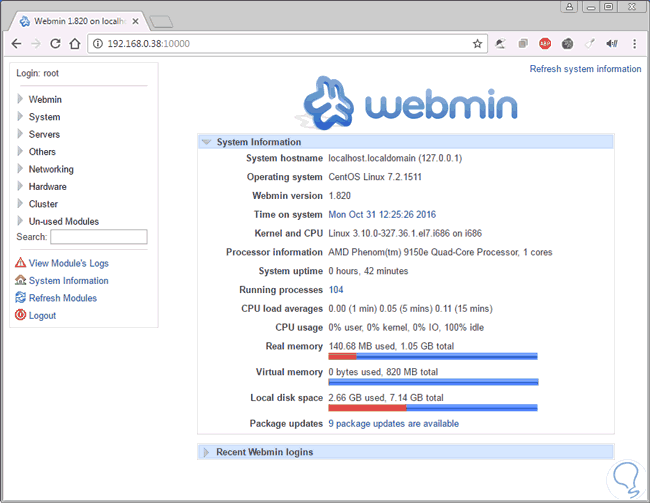The height and width of the screenshot is (503, 650).
Task: Click the Webmin logo image
Action: pos(406,102)
